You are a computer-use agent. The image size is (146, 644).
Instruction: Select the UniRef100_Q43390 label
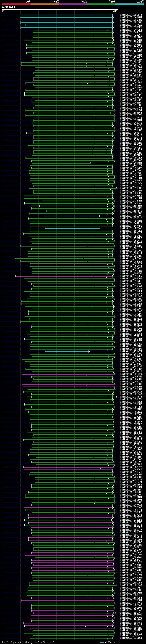(x=131, y=103)
